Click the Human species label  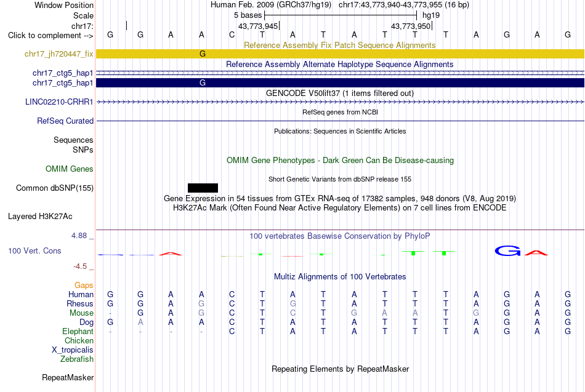pos(81,295)
